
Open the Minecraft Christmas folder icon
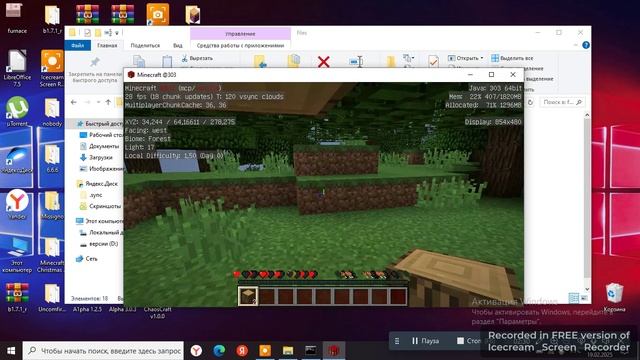pos(52,255)
